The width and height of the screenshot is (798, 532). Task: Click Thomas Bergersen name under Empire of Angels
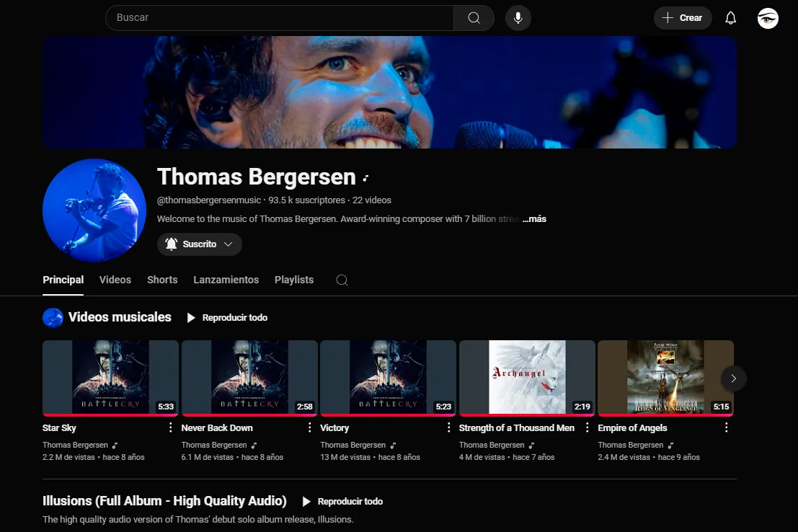tap(631, 445)
